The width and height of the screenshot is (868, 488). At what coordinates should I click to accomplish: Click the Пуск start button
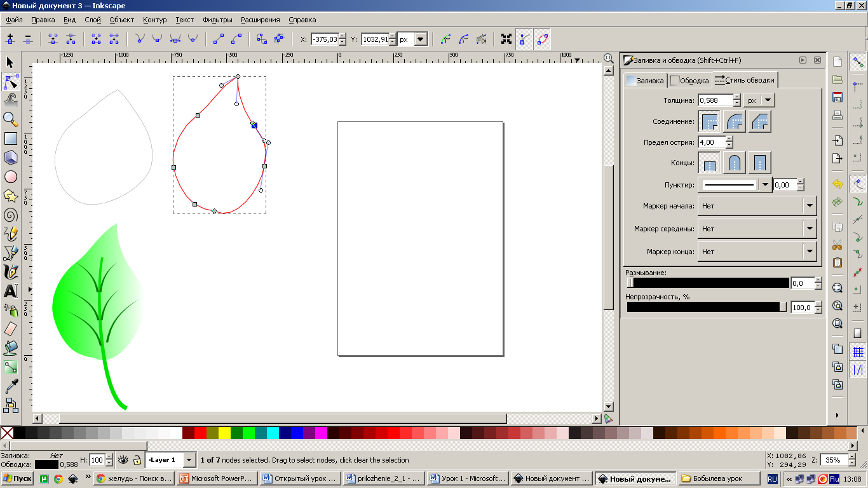coord(17,478)
